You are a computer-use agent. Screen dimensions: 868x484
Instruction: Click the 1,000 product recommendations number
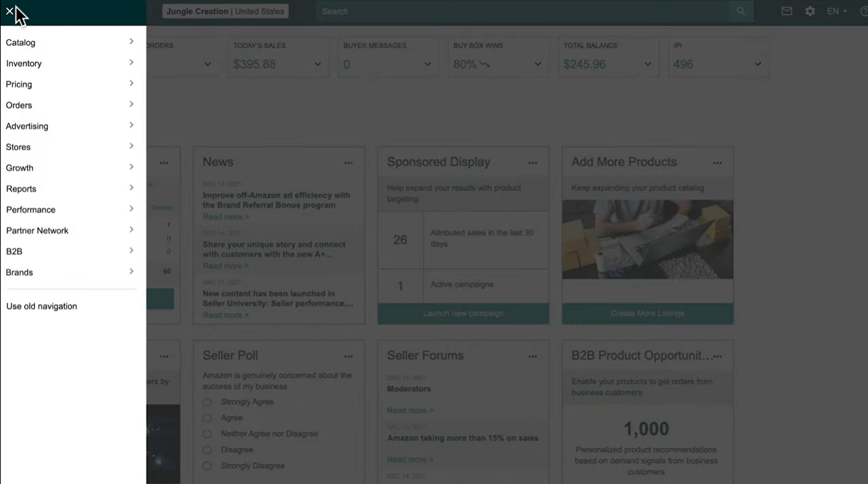point(646,428)
